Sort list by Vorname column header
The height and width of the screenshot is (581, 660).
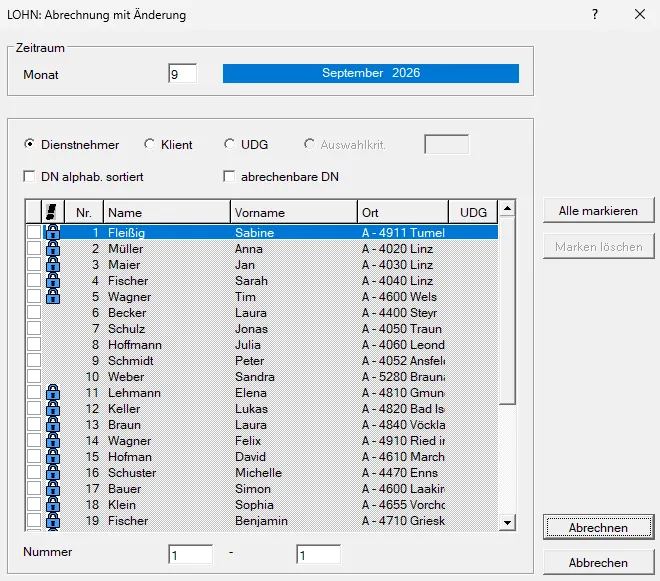(294, 212)
